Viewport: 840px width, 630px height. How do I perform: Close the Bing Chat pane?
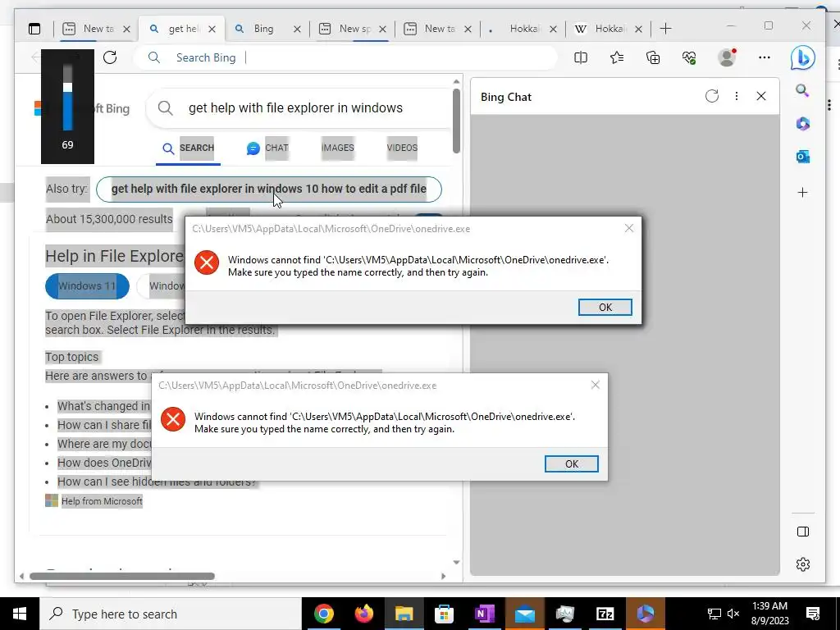tap(760, 96)
